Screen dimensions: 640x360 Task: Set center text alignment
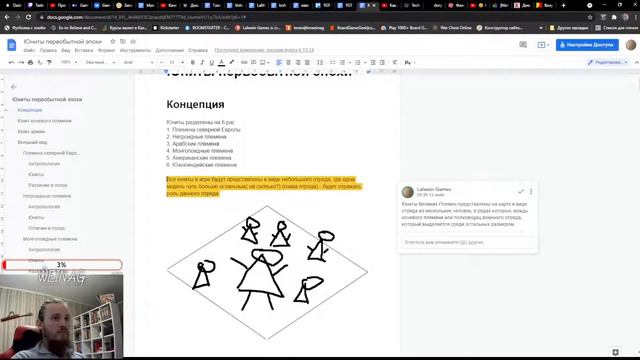[288, 62]
